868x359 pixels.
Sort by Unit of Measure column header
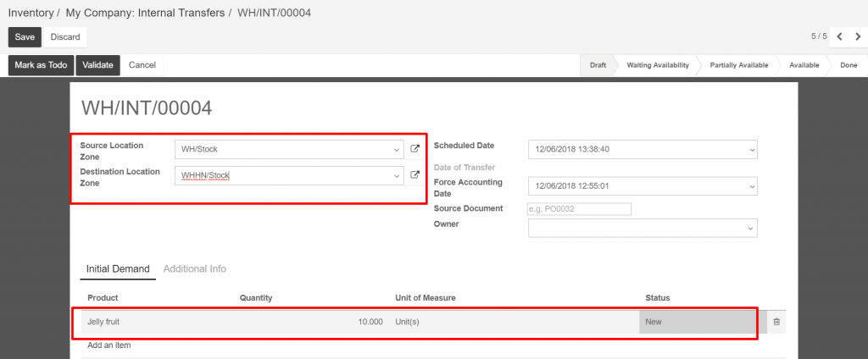426,297
